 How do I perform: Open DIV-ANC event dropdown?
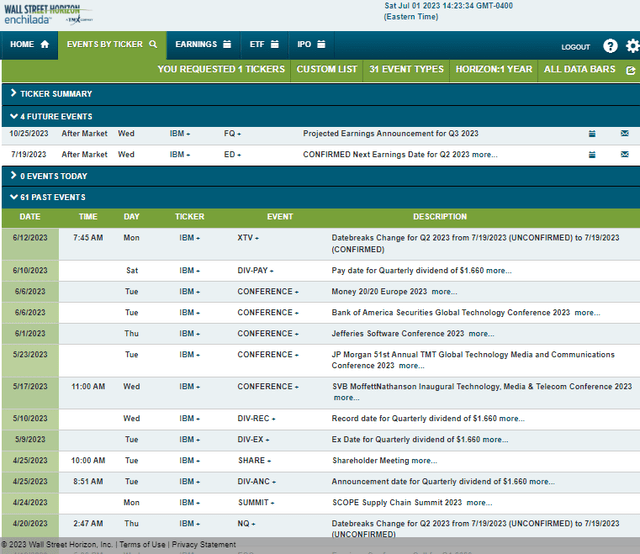256,481
